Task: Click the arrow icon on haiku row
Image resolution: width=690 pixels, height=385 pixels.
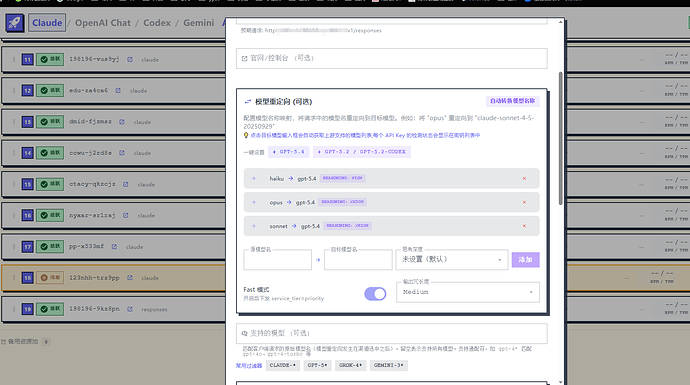Action: pyautogui.click(x=254, y=178)
